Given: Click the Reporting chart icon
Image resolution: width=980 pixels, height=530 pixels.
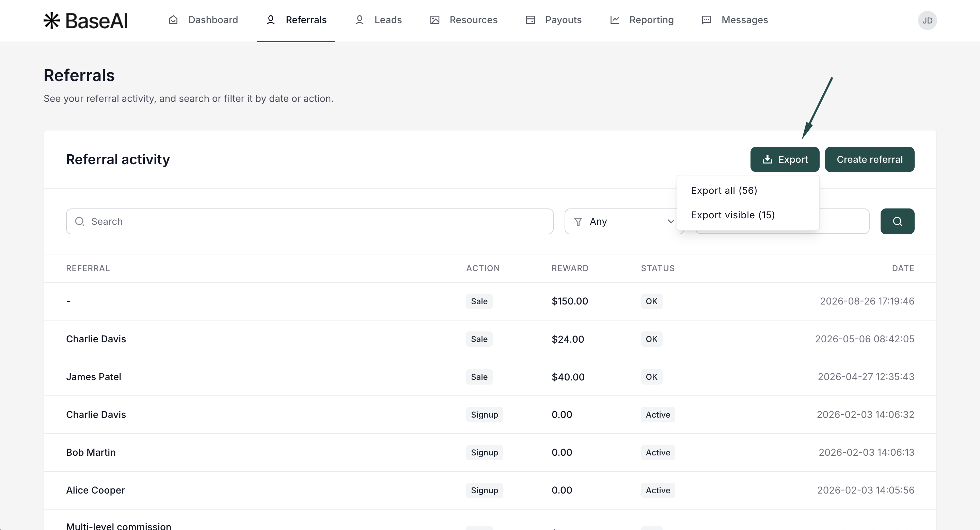Looking at the screenshot, I should (614, 20).
